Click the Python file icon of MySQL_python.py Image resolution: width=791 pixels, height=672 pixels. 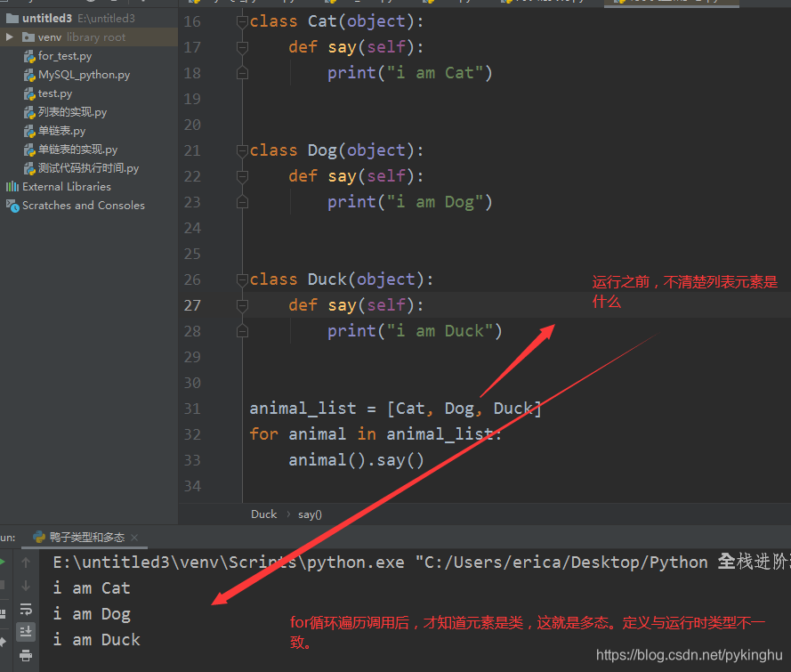pos(29,75)
